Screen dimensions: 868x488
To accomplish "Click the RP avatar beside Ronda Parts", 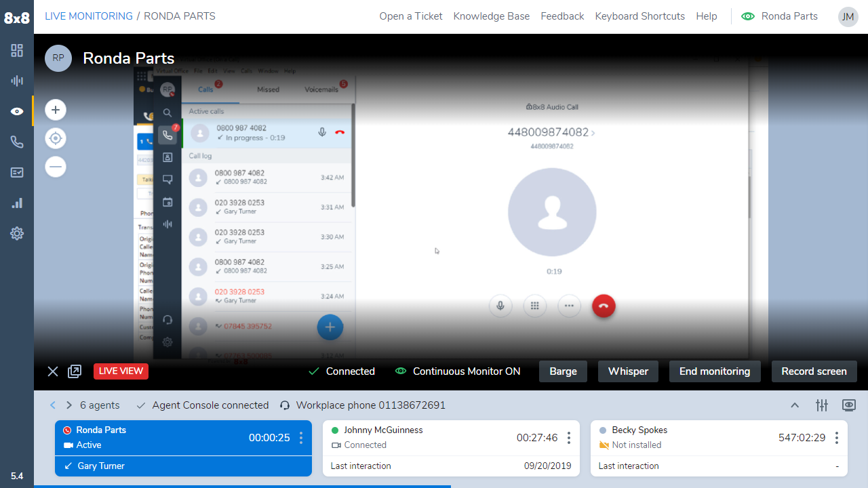I will coord(58,58).
